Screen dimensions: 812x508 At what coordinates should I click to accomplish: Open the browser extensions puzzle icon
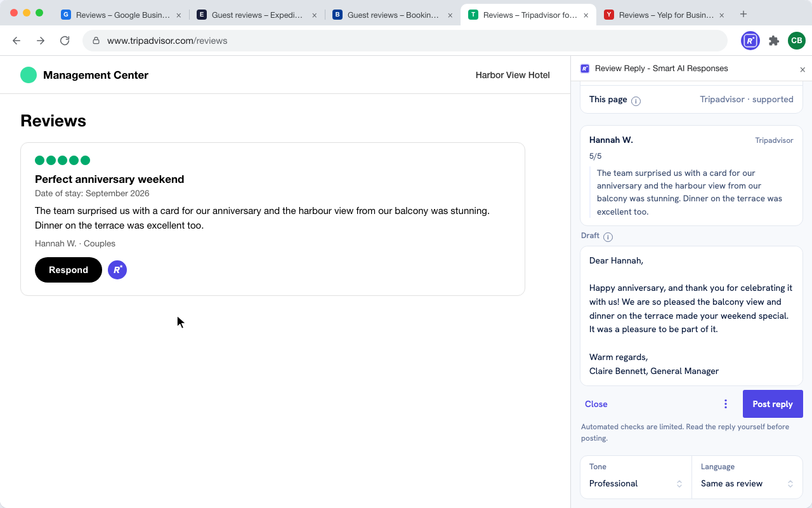(774, 41)
